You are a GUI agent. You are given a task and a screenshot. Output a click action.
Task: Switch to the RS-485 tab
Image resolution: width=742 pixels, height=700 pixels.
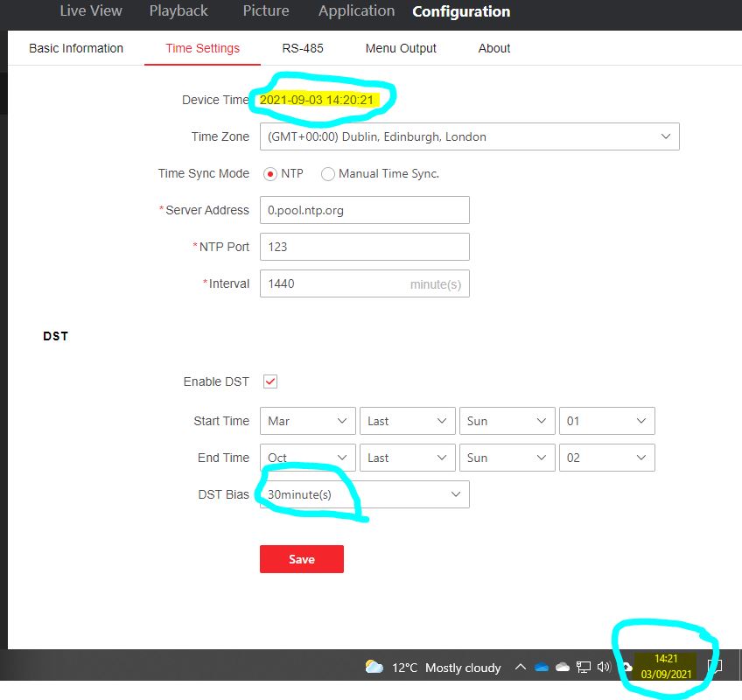[303, 48]
